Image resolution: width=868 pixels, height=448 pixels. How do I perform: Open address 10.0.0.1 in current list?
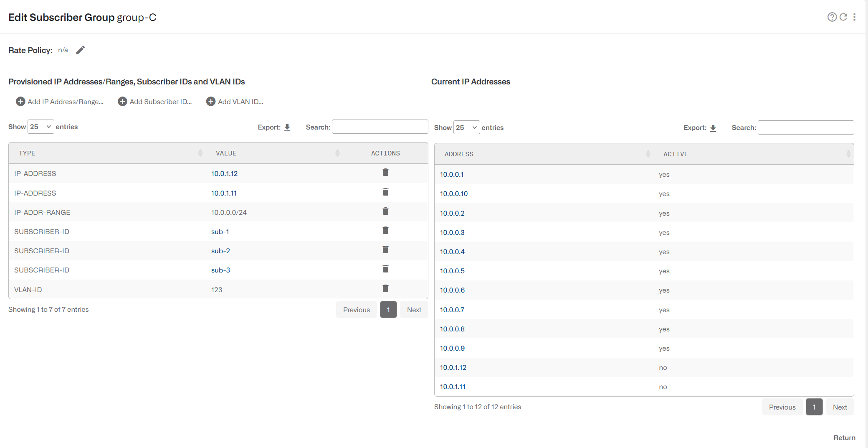pyautogui.click(x=452, y=174)
